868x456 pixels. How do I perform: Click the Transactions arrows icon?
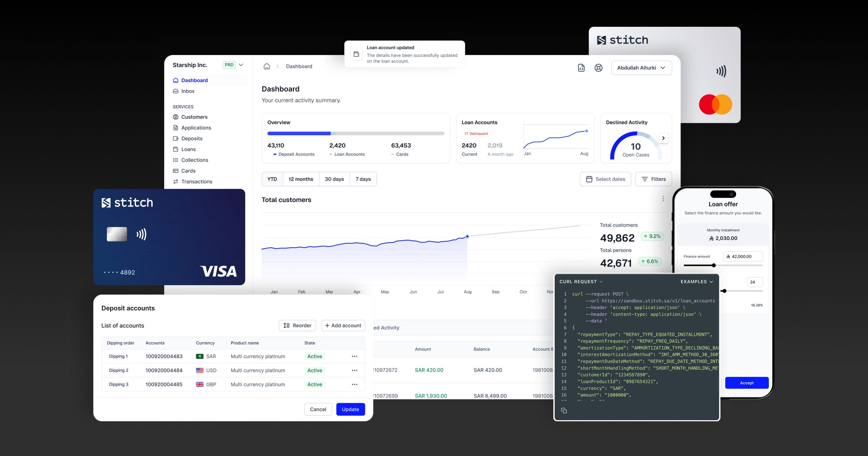coord(176,182)
